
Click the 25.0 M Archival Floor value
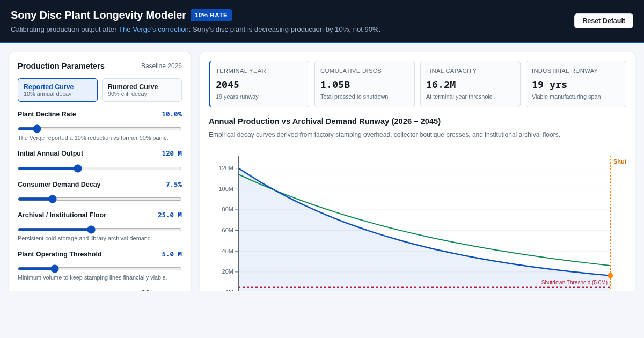coord(170,215)
